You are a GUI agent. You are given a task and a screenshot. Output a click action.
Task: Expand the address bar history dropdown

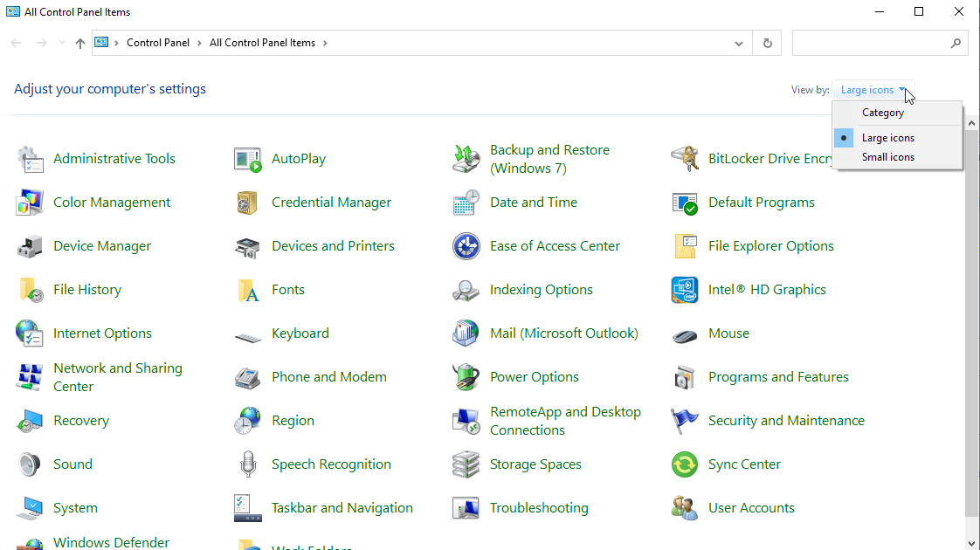pos(738,42)
